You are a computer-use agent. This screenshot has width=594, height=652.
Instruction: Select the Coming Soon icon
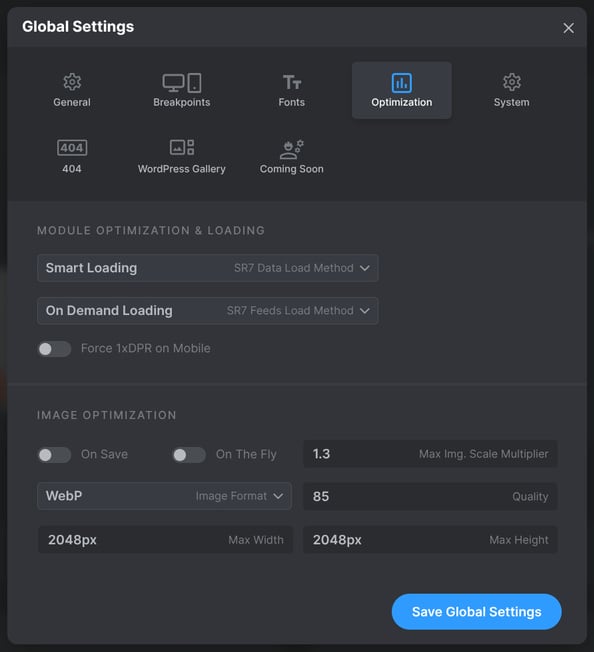291,149
